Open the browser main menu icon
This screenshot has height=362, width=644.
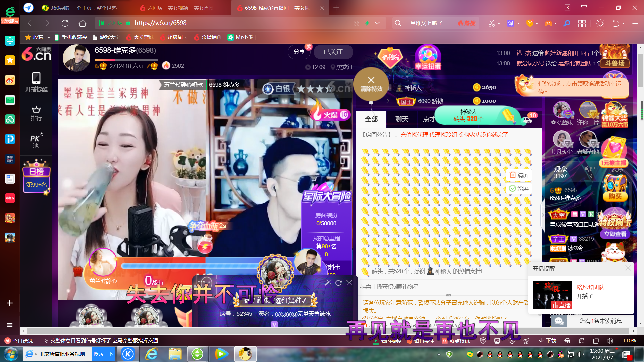(x=635, y=23)
